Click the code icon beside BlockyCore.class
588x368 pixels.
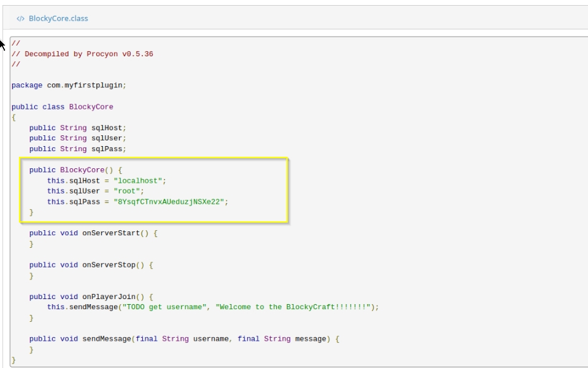(20, 19)
